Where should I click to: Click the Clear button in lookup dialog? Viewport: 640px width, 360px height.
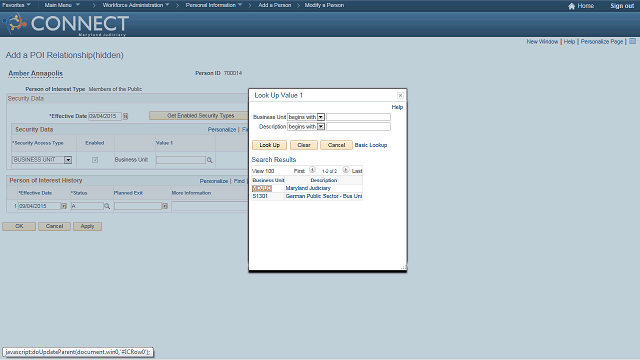(304, 145)
